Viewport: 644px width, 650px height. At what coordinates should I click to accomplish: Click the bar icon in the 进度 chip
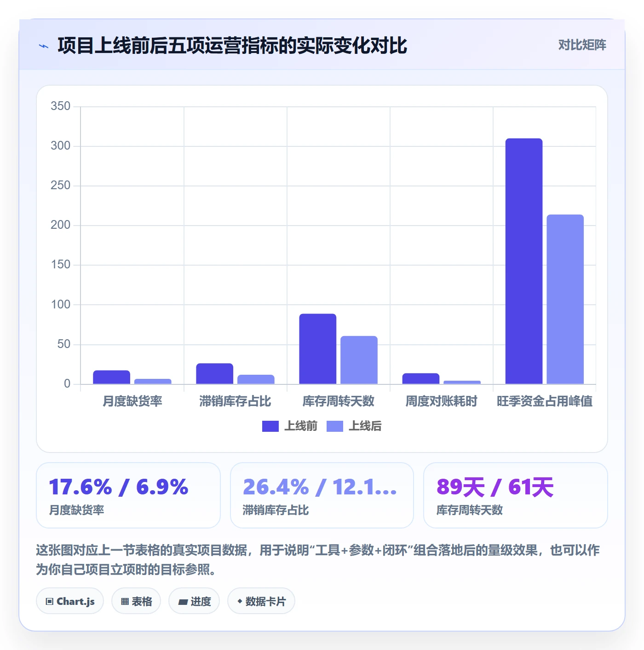click(x=183, y=602)
